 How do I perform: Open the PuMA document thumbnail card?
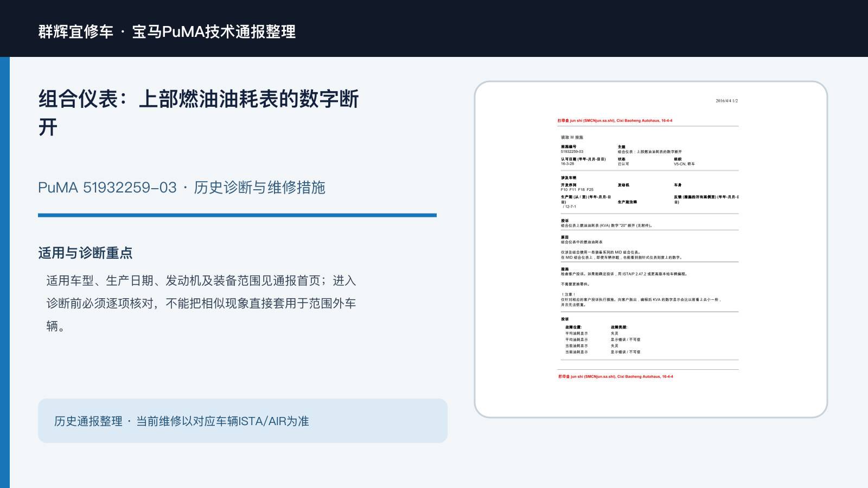point(651,249)
